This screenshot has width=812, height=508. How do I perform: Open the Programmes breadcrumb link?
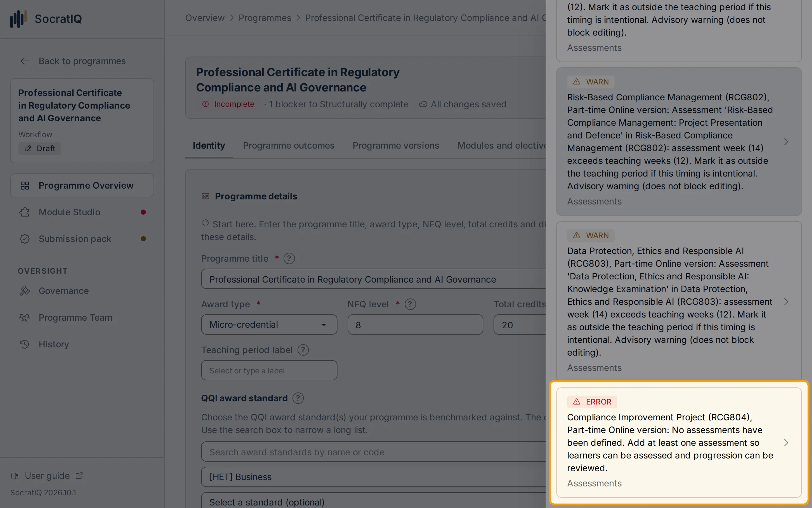click(265, 18)
